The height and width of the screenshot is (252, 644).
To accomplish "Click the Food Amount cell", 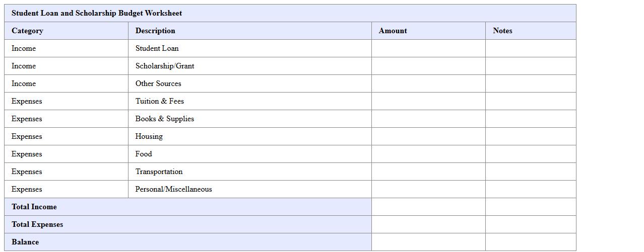I will coord(428,154).
